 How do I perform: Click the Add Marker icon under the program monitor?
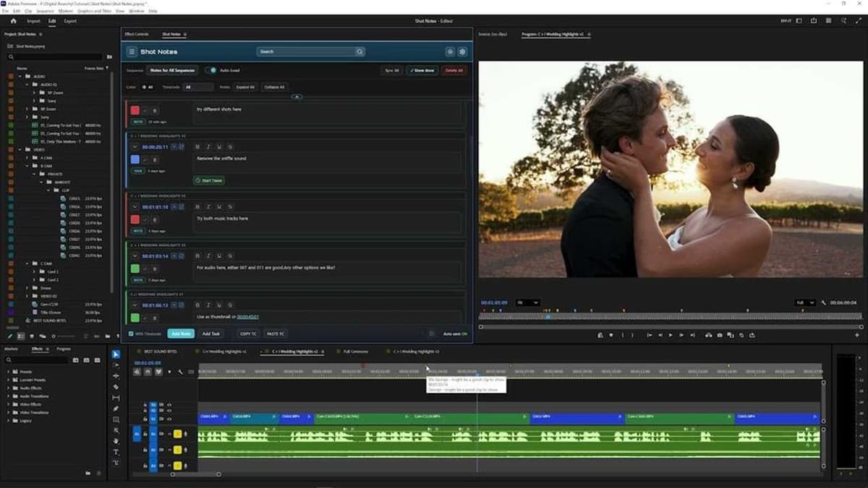pos(600,335)
